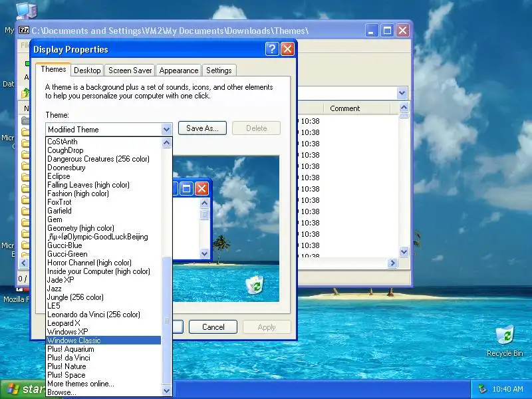The width and height of the screenshot is (532, 399).
Task: Select the highlighted Windows Classic theme
Action: click(104, 340)
